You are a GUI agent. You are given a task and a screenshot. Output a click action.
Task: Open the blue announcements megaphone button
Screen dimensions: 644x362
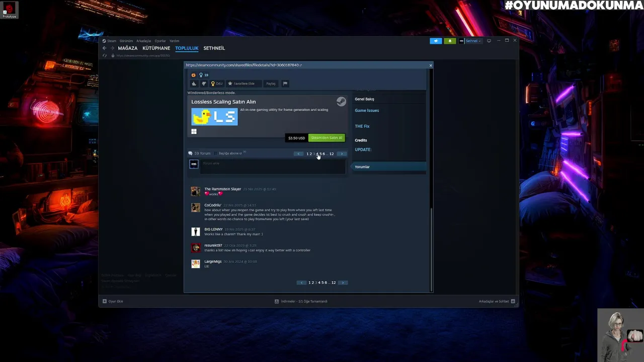coord(436,41)
